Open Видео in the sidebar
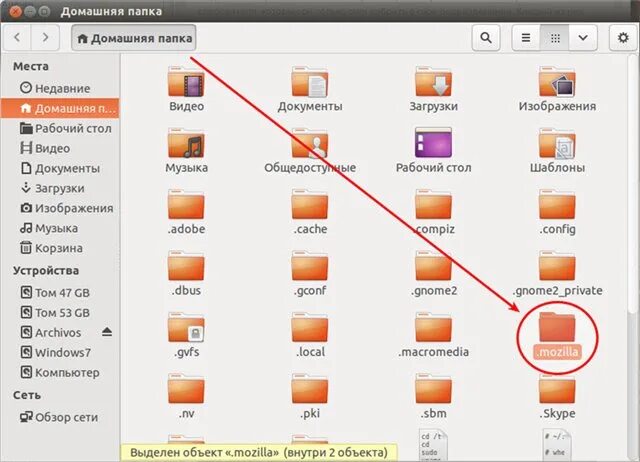The height and width of the screenshot is (462, 640). (x=60, y=148)
